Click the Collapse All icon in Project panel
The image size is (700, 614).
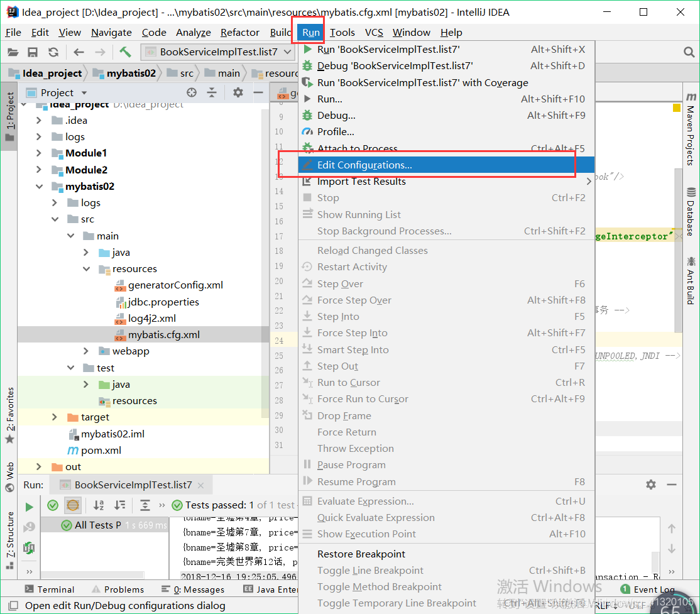212,92
